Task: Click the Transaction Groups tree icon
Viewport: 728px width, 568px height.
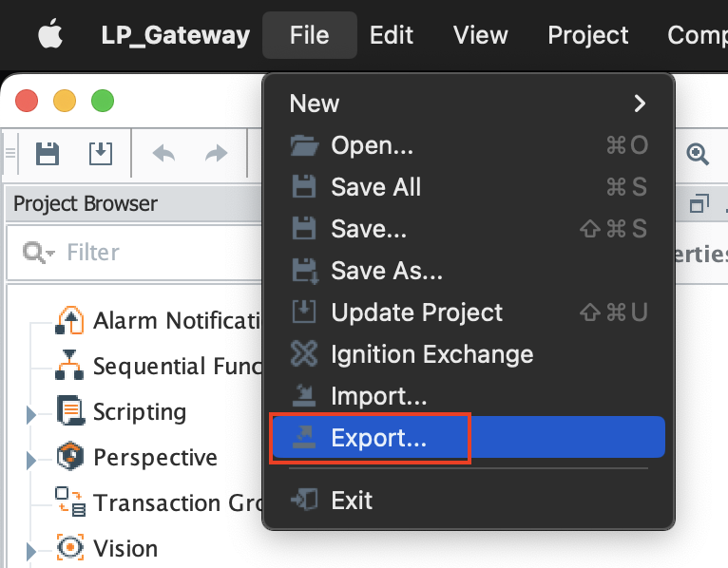Action: (x=69, y=502)
